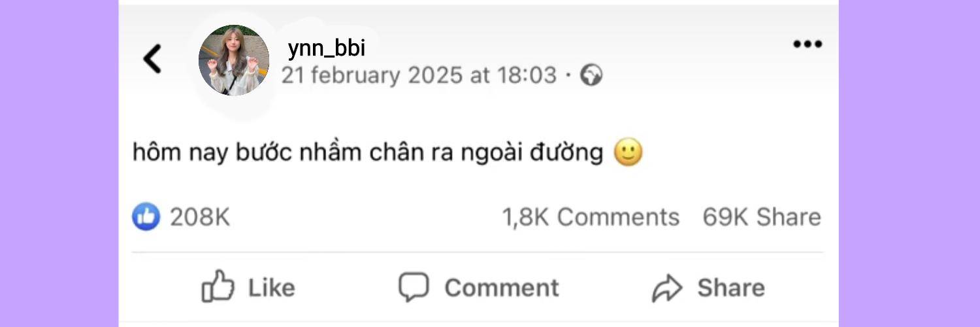Open the three-dot post options menu
This screenshot has width=980, height=327.
tap(808, 44)
